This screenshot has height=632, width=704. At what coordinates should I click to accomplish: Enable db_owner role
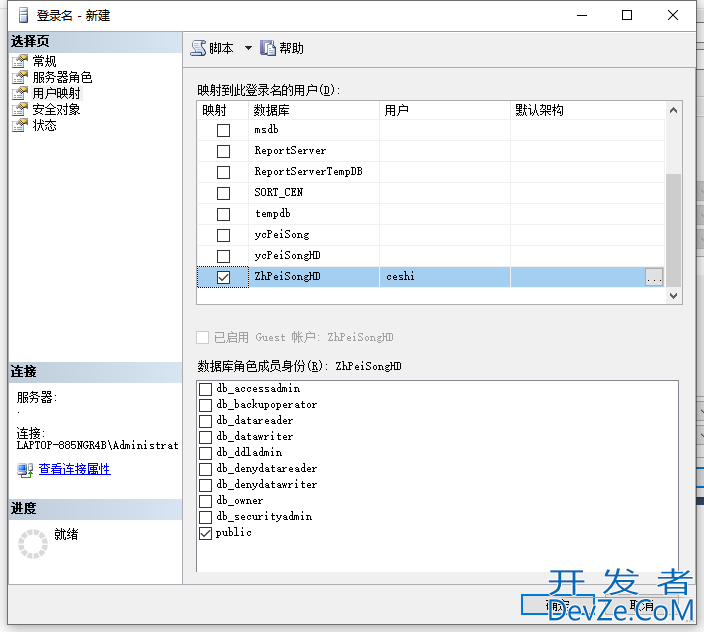click(205, 501)
